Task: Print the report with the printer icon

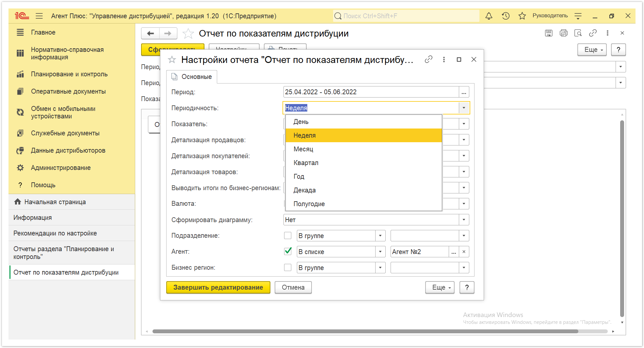Action: coord(563,33)
